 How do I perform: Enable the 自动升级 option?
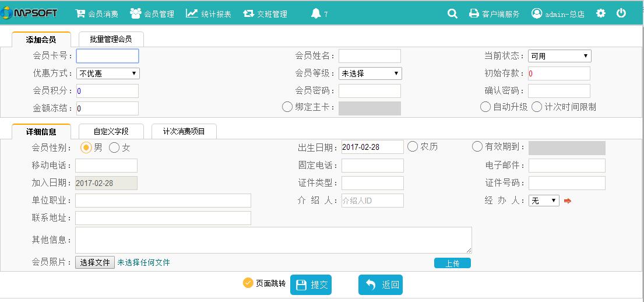click(485, 107)
